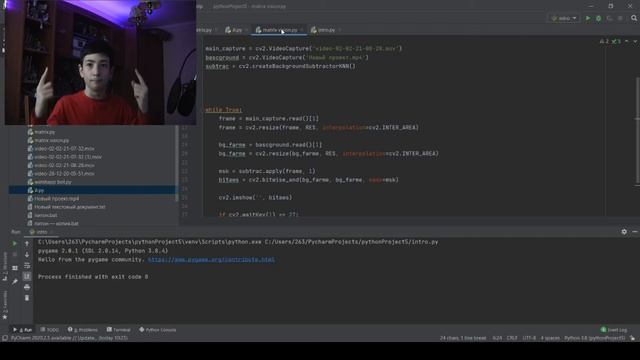Viewport: 640px width, 360px height.
Task: Open the pygame contribute hyperlink in console
Action: pyautogui.click(x=211, y=260)
